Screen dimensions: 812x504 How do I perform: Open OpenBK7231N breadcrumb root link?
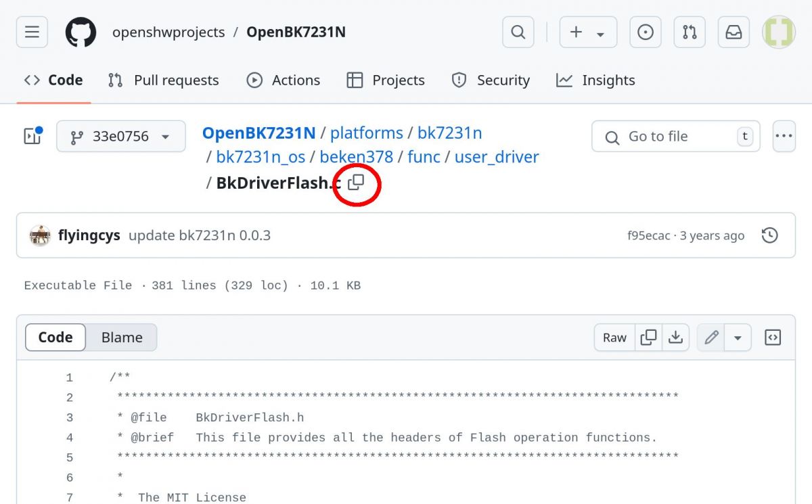259,133
